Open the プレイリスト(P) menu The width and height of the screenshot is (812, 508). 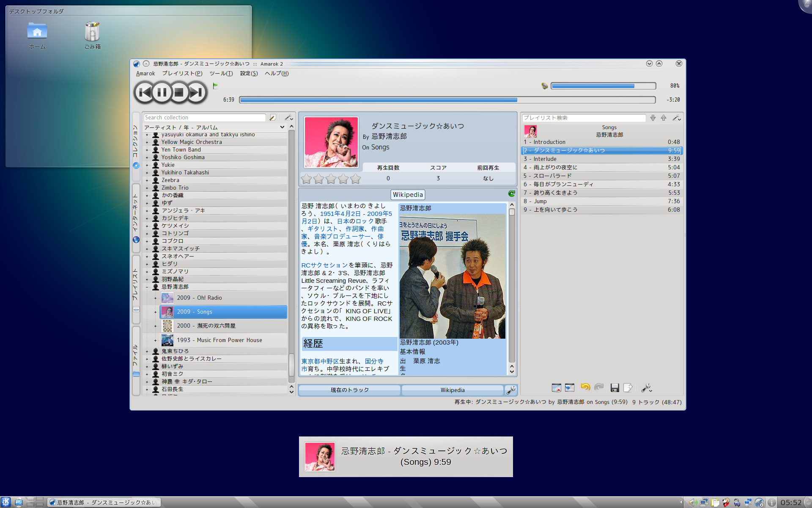tap(182, 73)
